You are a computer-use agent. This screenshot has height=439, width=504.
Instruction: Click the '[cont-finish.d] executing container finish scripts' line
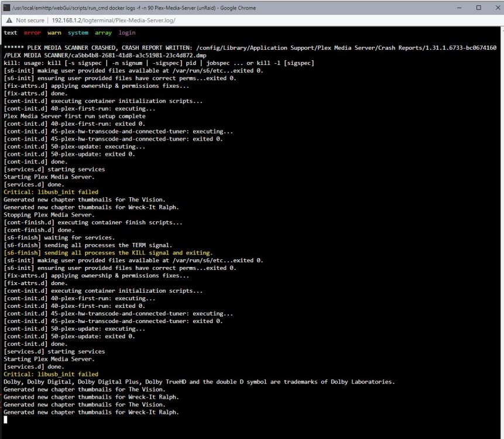click(x=93, y=222)
